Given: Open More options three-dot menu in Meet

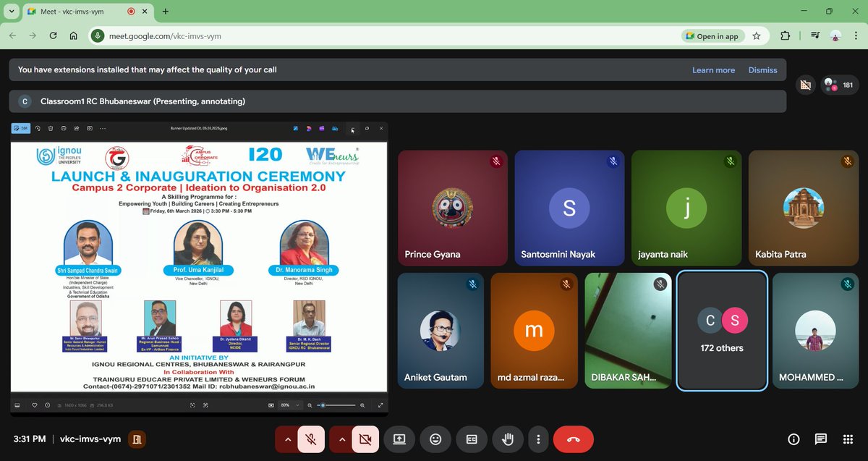Looking at the screenshot, I should tap(537, 439).
